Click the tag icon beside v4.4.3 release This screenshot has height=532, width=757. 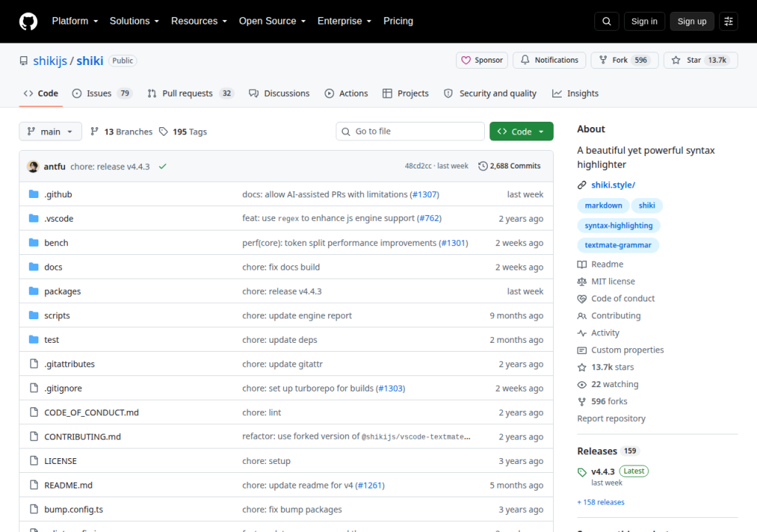582,472
